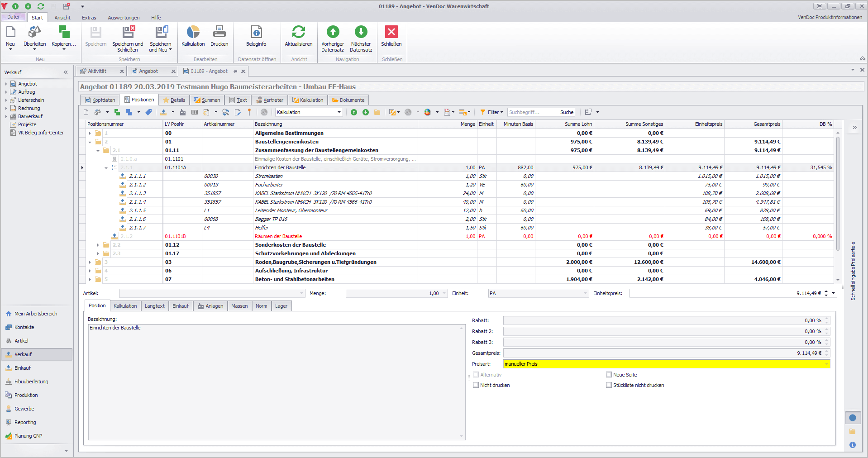Click the red Schließen icon

click(x=391, y=32)
